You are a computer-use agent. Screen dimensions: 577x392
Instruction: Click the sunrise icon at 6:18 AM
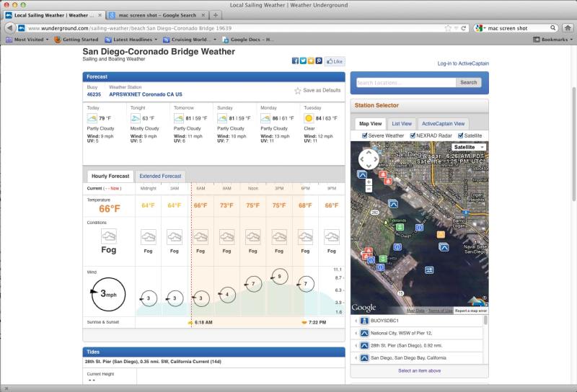click(190, 323)
